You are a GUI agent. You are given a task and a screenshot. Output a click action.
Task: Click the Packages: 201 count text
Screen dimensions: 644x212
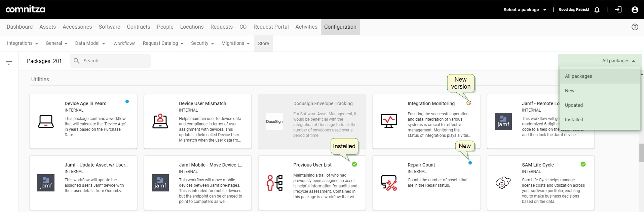[x=44, y=61]
